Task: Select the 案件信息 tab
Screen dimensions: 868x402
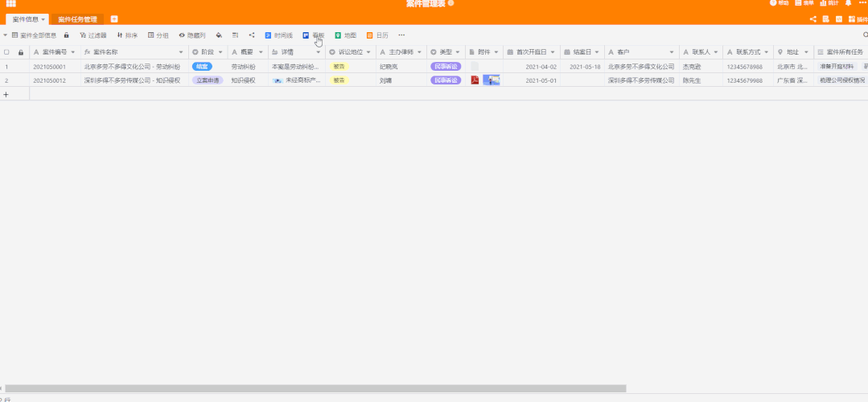Action: 26,19
